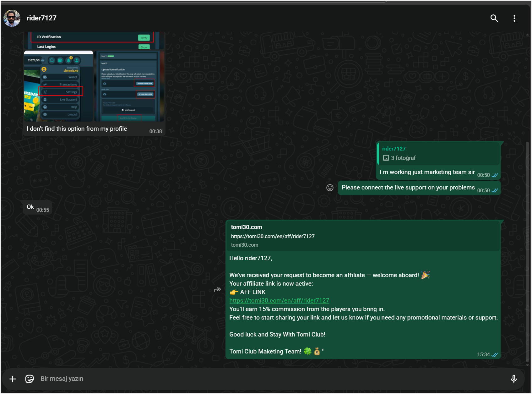Click the rider7127 chat header name
The width and height of the screenshot is (532, 394).
click(41, 18)
